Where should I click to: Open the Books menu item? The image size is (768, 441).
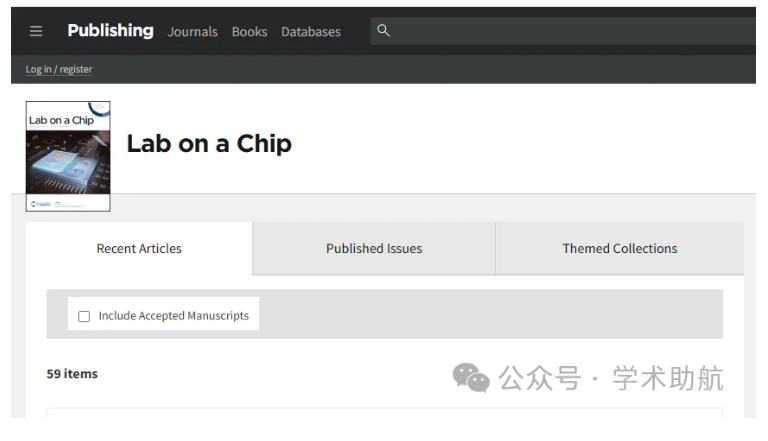249,32
